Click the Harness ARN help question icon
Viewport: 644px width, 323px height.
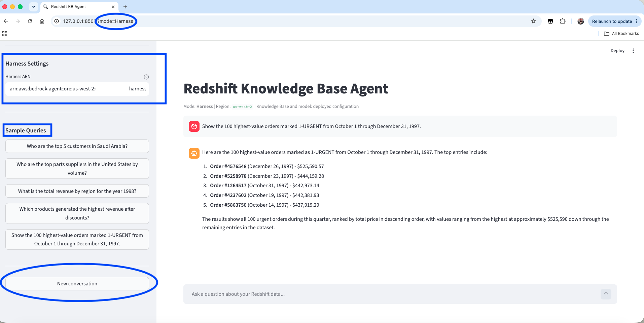tap(146, 77)
